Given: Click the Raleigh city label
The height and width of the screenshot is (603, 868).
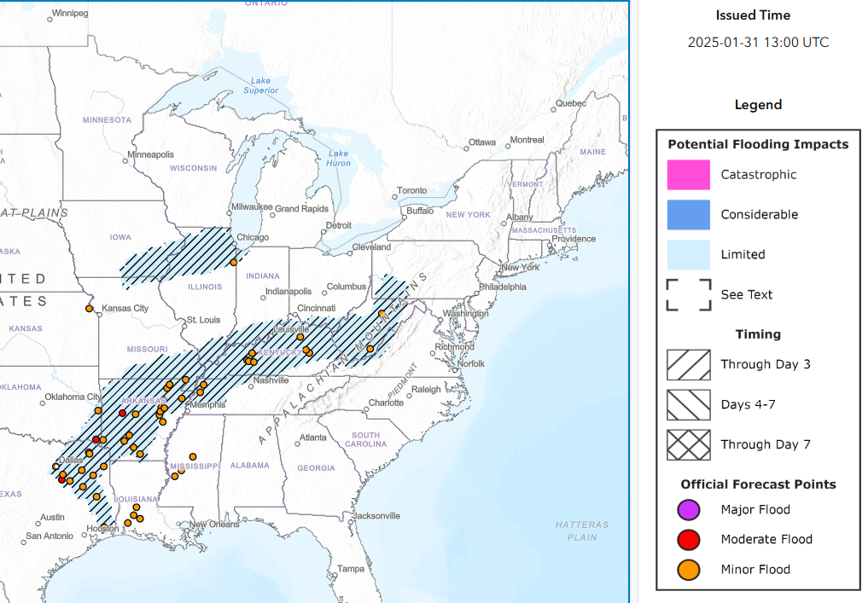Looking at the screenshot, I should tap(426, 390).
